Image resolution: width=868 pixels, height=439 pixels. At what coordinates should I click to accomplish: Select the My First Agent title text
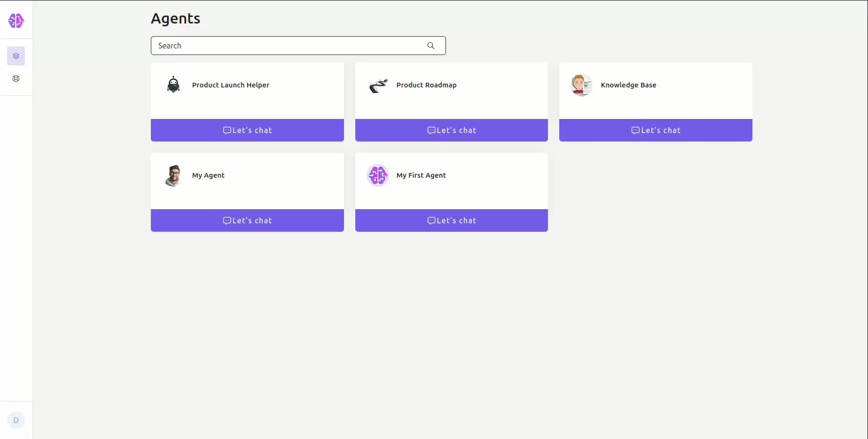pos(421,175)
